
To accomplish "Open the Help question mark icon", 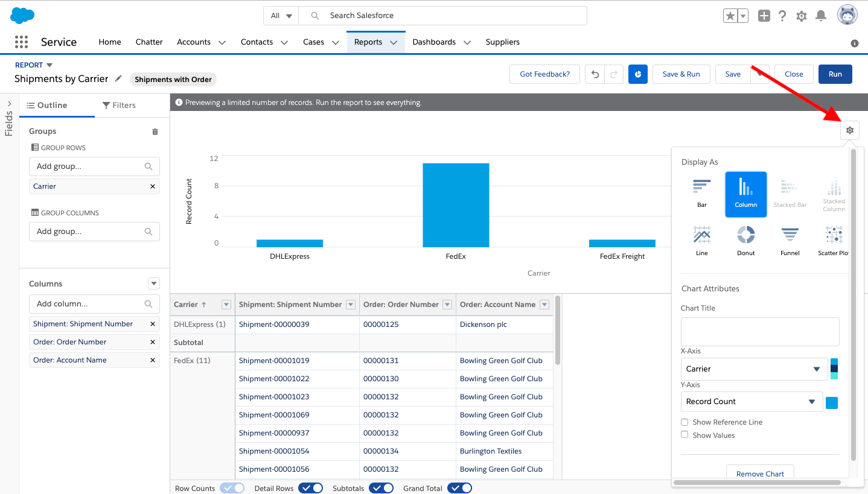I will [782, 16].
